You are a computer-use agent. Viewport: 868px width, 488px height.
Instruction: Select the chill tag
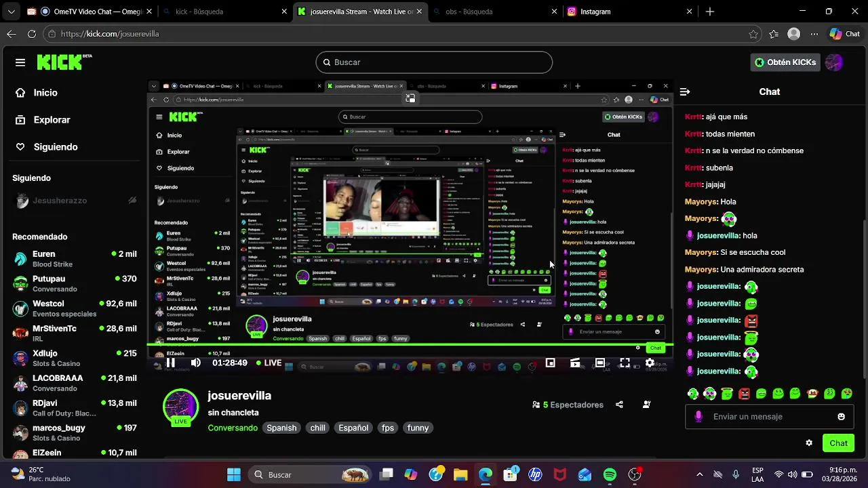click(317, 428)
